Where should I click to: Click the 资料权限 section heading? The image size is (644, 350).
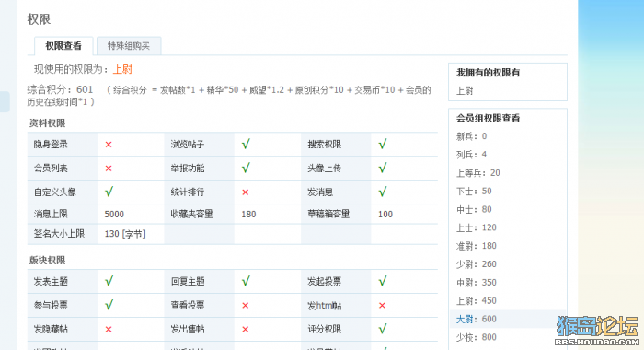47,123
